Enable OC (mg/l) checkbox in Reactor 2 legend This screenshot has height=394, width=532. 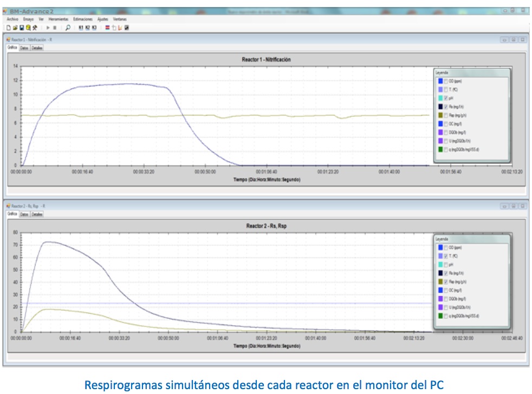pos(446,291)
